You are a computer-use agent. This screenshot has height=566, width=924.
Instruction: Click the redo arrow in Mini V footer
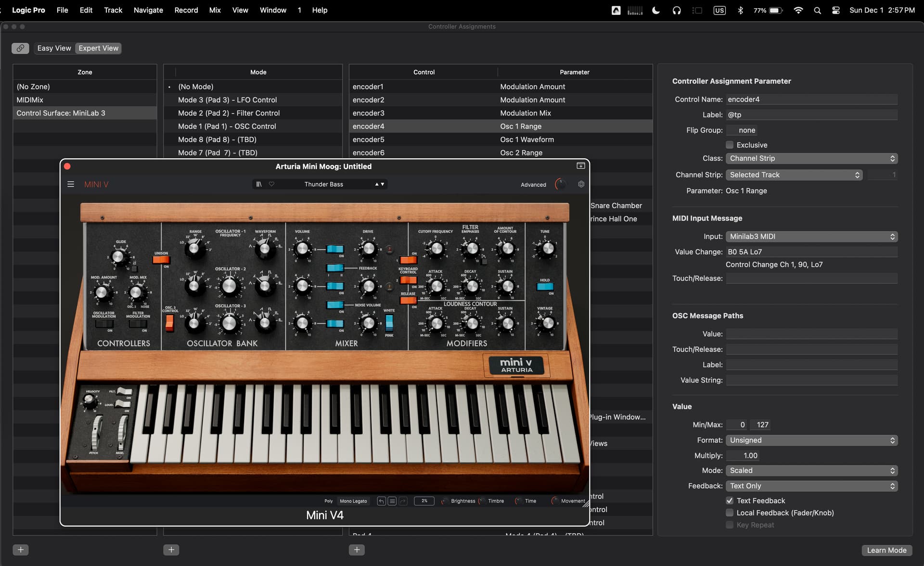point(403,501)
